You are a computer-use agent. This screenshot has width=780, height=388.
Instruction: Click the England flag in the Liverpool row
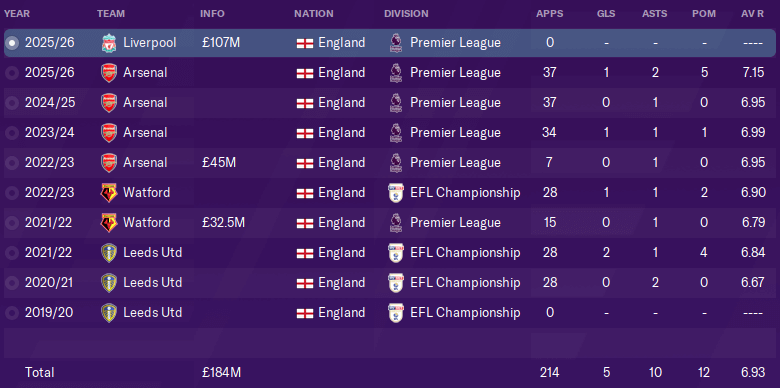[304, 43]
